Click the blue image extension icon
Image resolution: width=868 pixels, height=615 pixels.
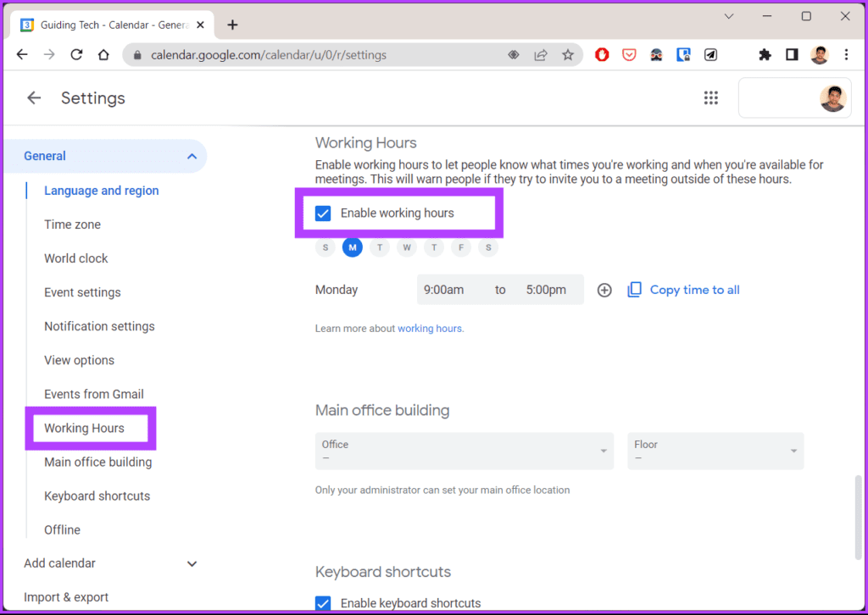click(x=683, y=55)
